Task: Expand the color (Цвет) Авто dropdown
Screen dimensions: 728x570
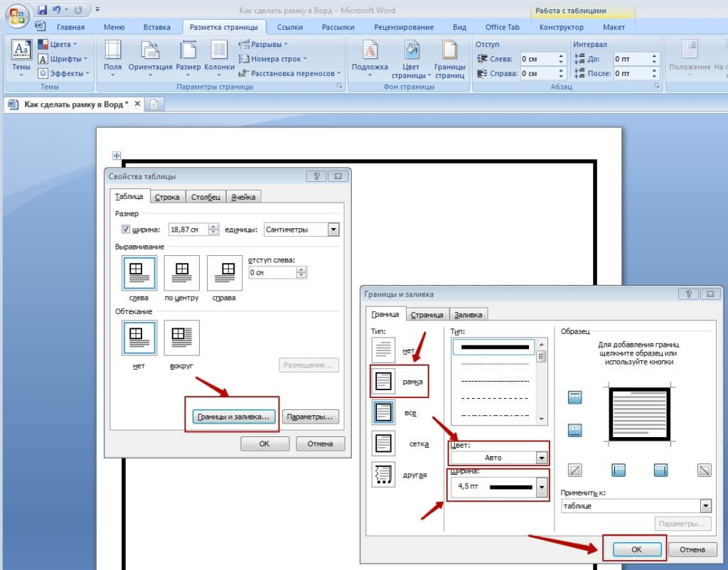Action: [x=542, y=458]
